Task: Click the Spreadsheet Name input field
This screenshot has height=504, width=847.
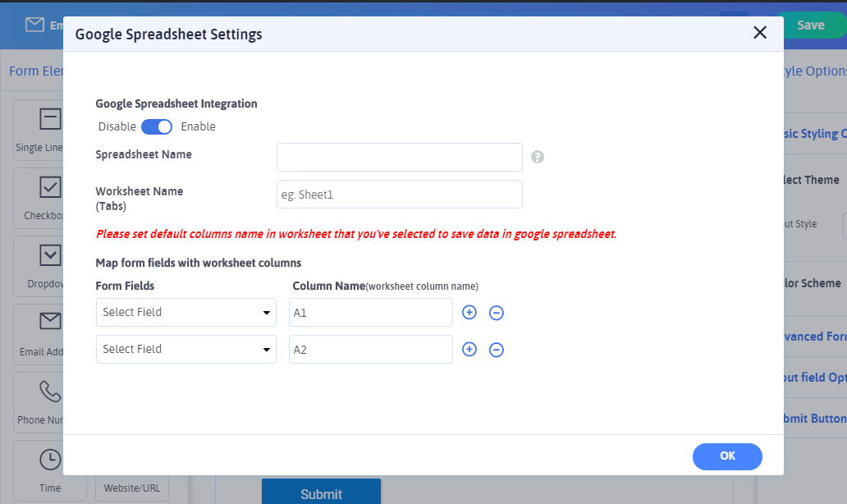Action: click(399, 158)
